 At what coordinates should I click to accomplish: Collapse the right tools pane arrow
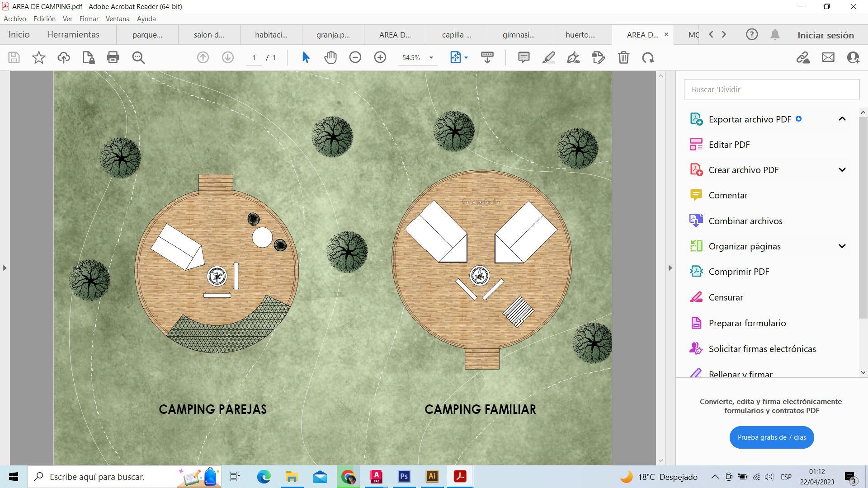(x=670, y=268)
